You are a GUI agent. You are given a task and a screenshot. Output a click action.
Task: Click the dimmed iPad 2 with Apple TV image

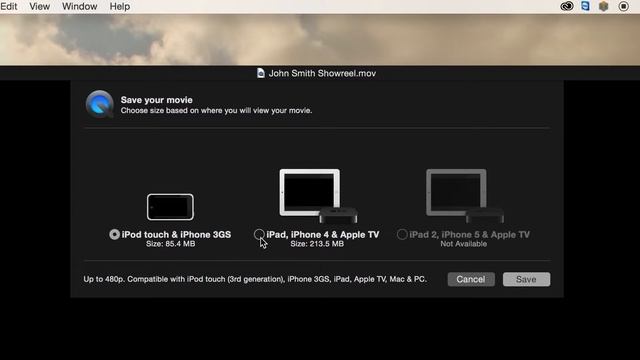click(x=465, y=196)
